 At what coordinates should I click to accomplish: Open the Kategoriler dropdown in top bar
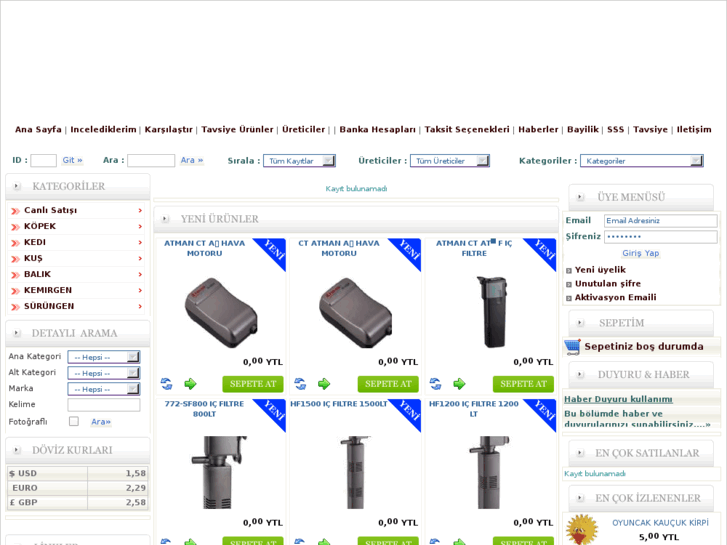(x=642, y=161)
